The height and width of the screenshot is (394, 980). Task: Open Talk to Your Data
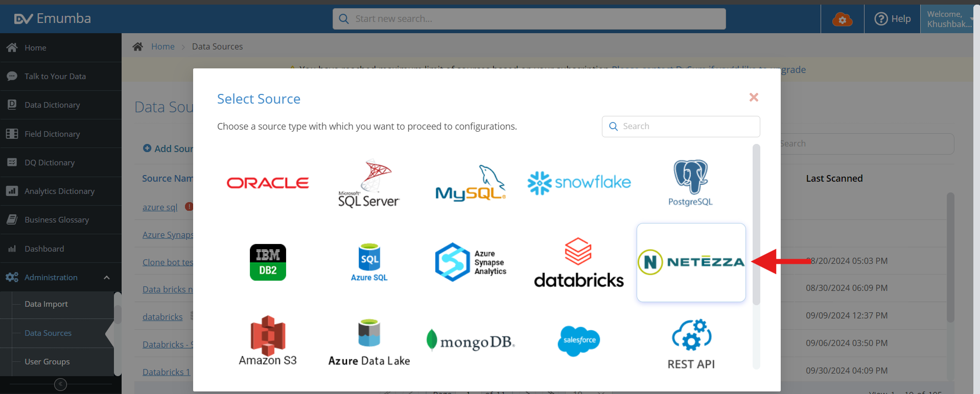(x=61, y=77)
